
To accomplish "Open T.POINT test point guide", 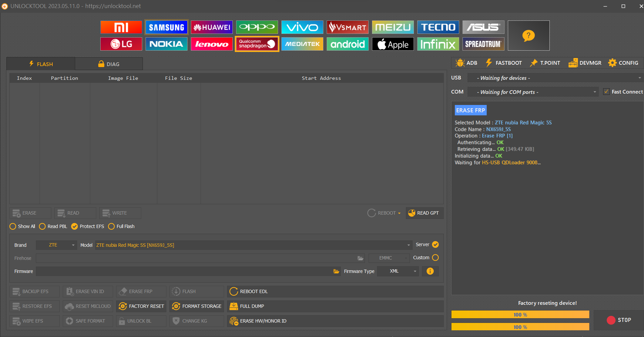I will point(545,63).
